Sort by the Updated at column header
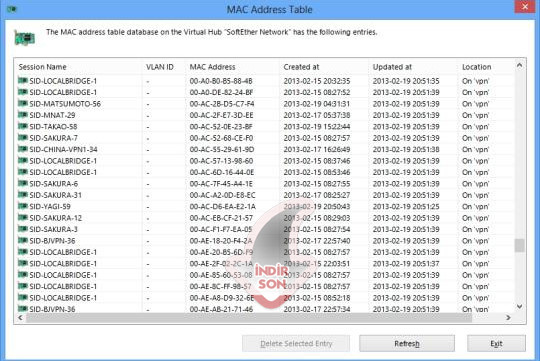540x361 pixels. coord(413,67)
